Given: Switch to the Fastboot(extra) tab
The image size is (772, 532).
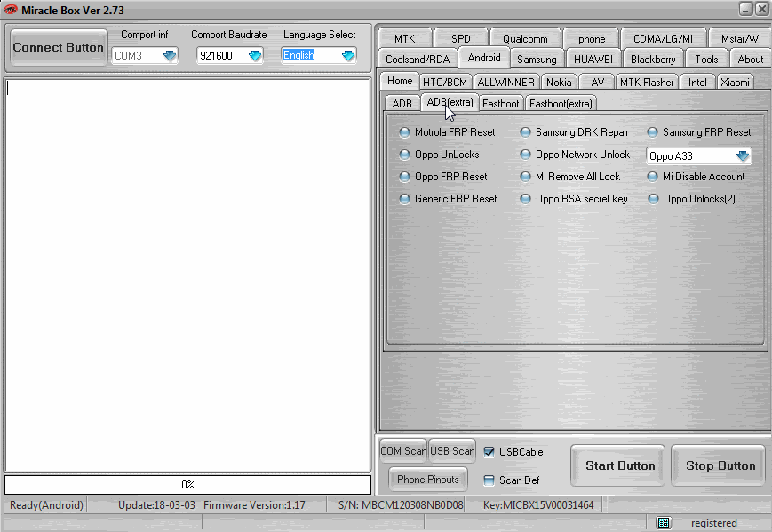Looking at the screenshot, I should 561,103.
